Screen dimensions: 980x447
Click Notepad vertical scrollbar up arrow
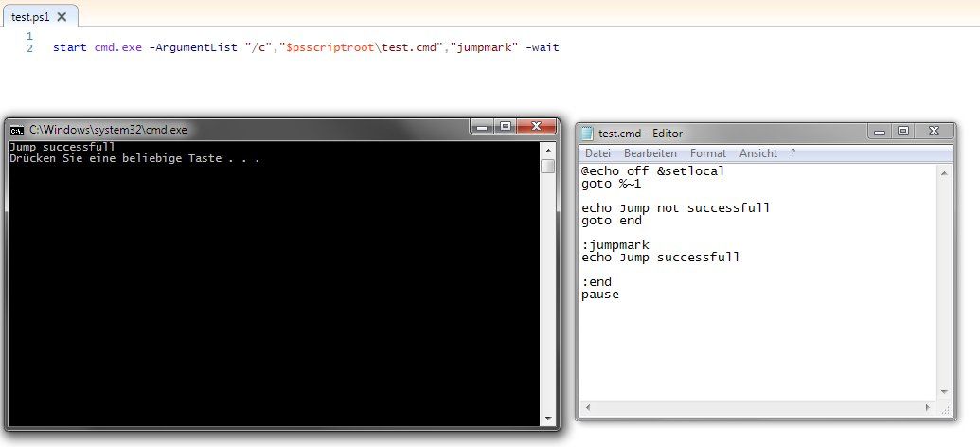[x=944, y=173]
